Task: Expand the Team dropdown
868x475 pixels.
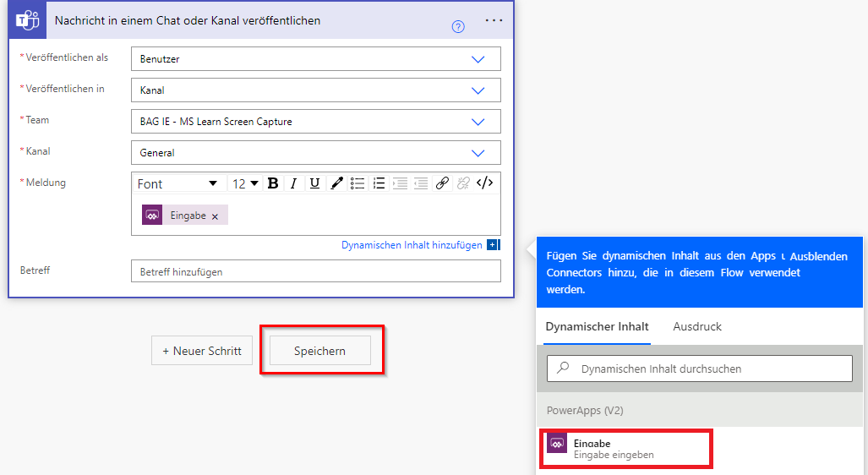Action: [478, 122]
